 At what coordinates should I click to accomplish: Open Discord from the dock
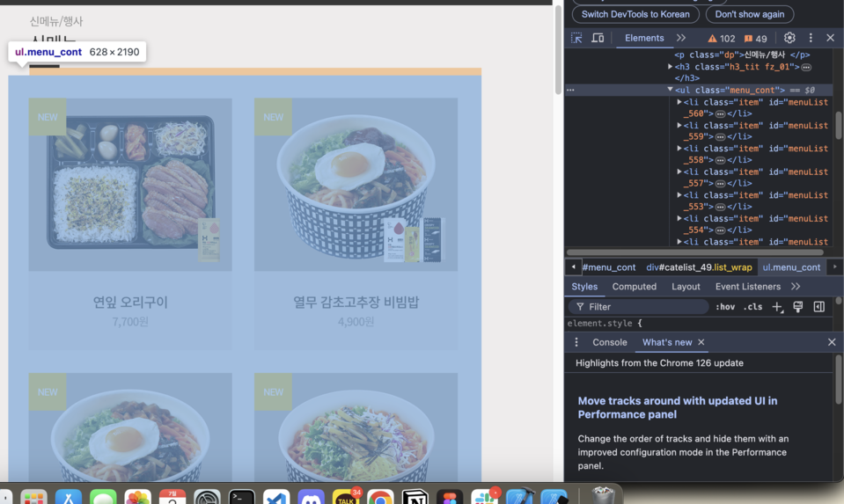(311, 498)
